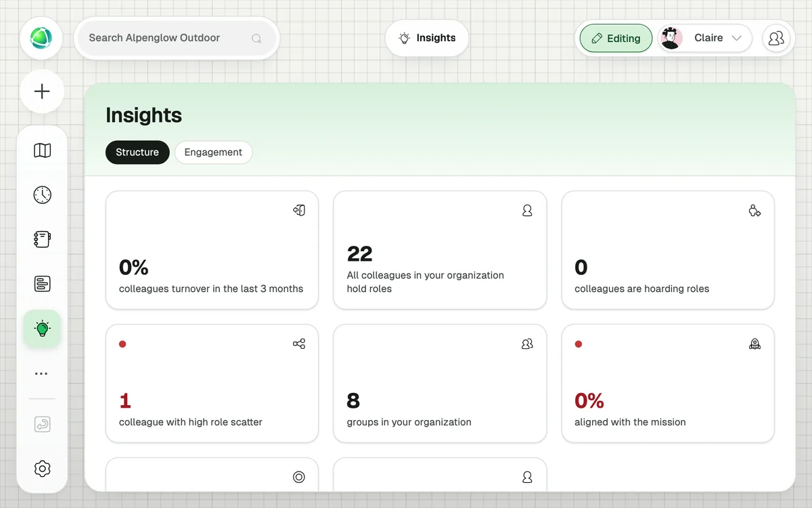Image resolution: width=812 pixels, height=508 pixels.
Task: Click the rocket icon on mission card
Action: [x=754, y=344]
